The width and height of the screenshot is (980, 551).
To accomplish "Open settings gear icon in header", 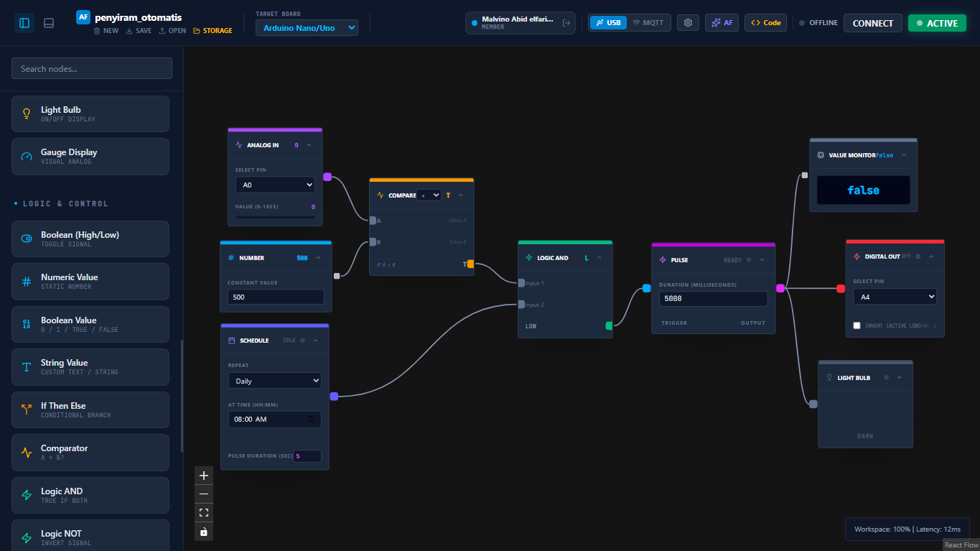I will (688, 23).
